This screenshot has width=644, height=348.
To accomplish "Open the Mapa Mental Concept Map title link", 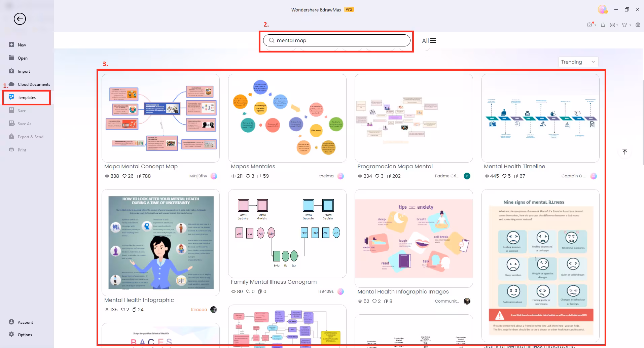I will tap(141, 166).
